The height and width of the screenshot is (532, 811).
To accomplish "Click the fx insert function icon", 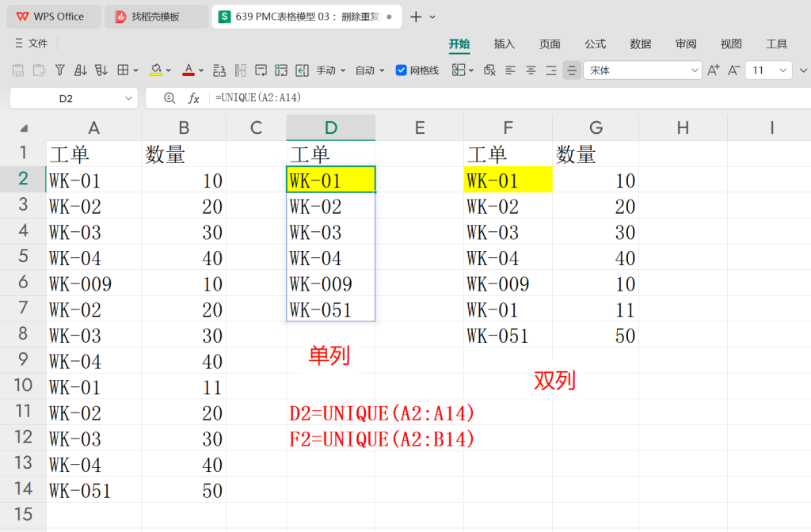I will click(x=193, y=97).
